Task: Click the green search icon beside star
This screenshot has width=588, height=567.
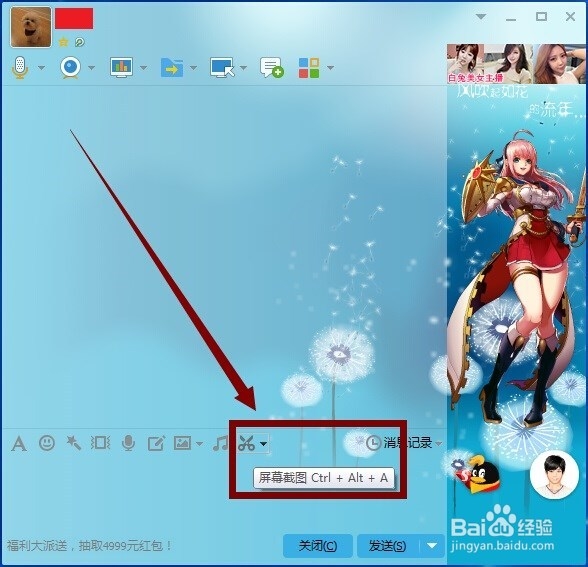Action: click(80, 42)
